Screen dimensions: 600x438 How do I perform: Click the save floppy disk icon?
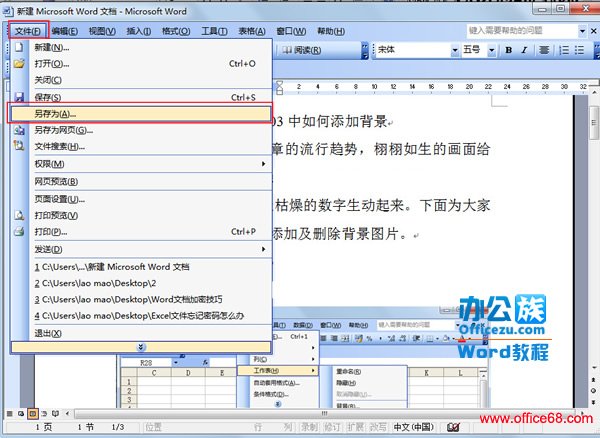[19, 97]
